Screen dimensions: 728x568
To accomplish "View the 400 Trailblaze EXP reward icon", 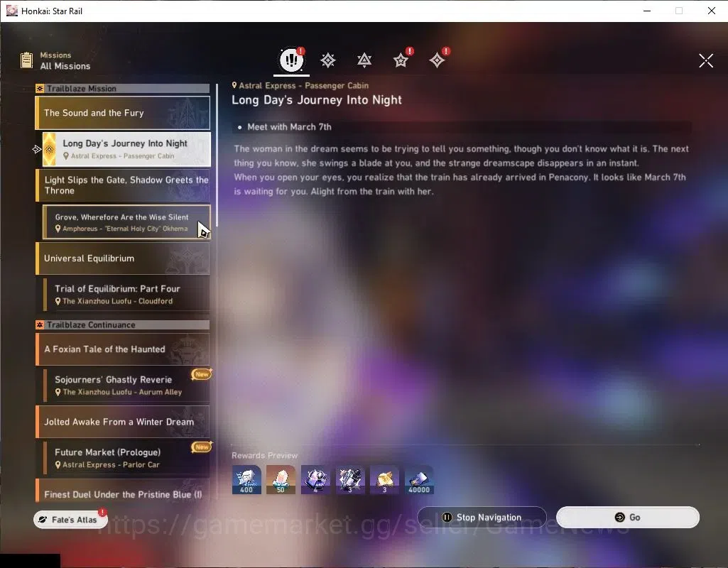I will [x=246, y=480].
